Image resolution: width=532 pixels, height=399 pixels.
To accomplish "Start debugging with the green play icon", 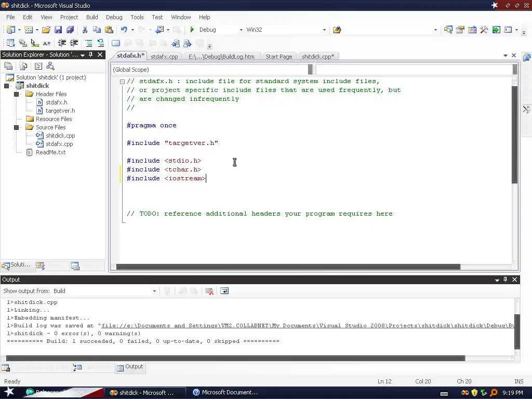I will 192,30.
